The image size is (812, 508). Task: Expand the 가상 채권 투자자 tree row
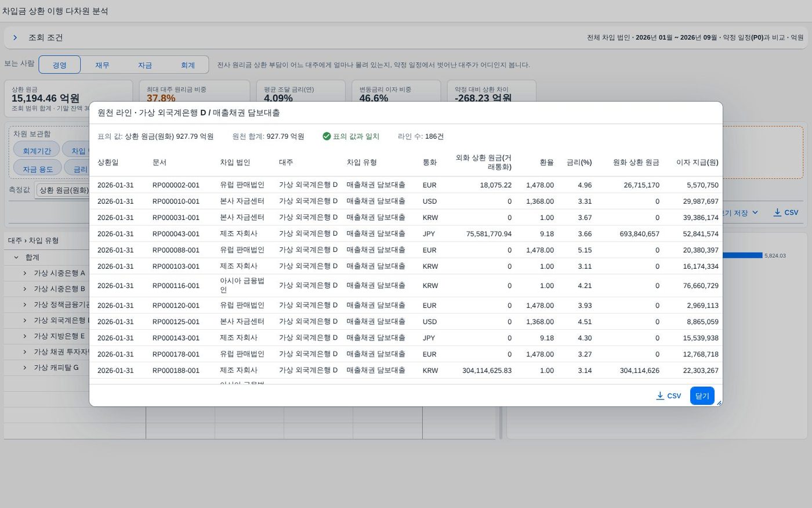tap(25, 352)
